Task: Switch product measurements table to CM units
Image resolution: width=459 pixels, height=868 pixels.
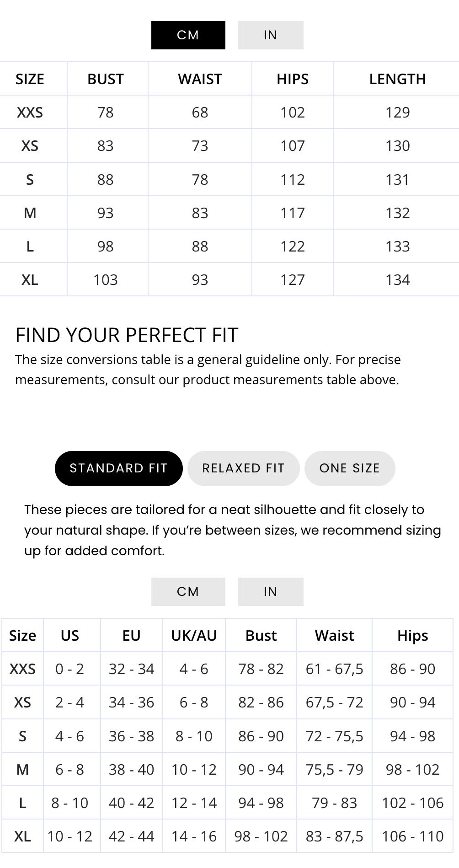Action: click(188, 35)
